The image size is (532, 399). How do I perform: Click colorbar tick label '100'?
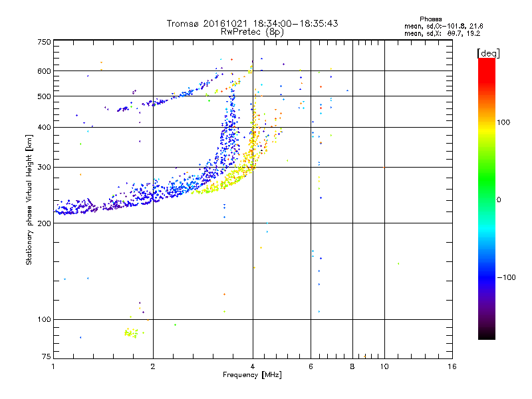click(503, 122)
